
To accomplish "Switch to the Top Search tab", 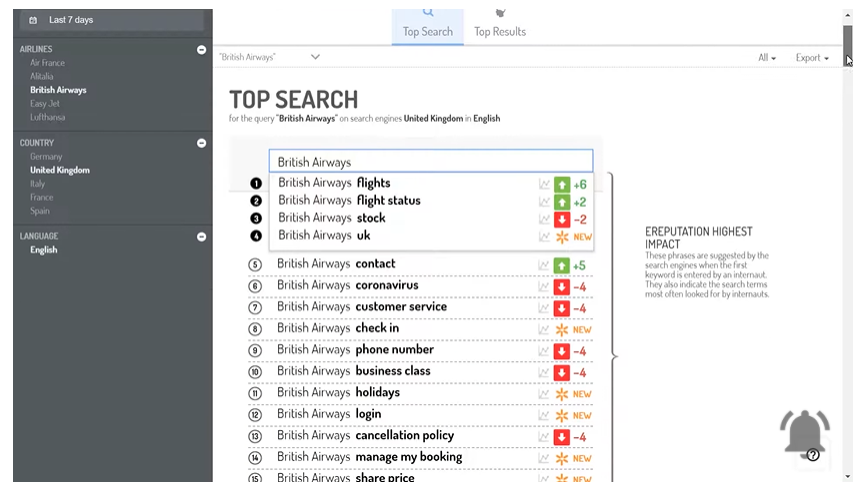I will [428, 25].
